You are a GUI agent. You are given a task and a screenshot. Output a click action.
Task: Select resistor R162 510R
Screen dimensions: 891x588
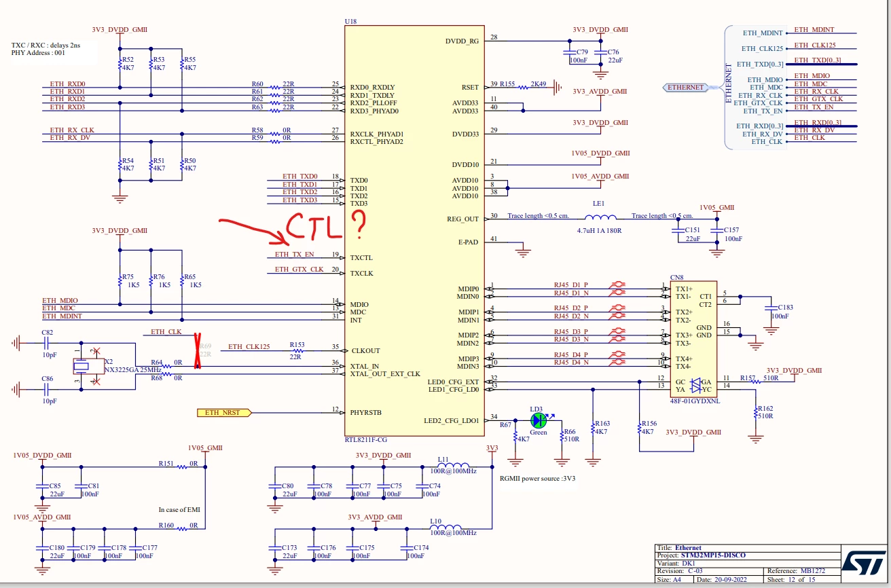coord(755,413)
